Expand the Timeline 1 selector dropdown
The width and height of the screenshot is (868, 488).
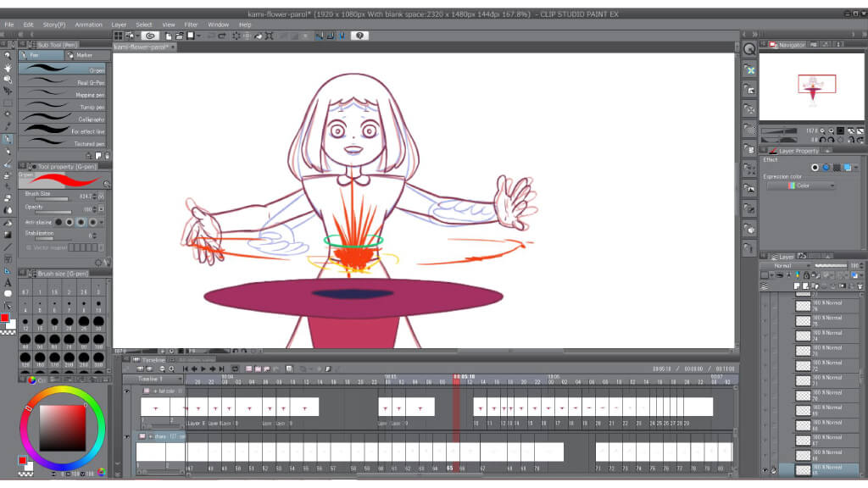(x=177, y=379)
